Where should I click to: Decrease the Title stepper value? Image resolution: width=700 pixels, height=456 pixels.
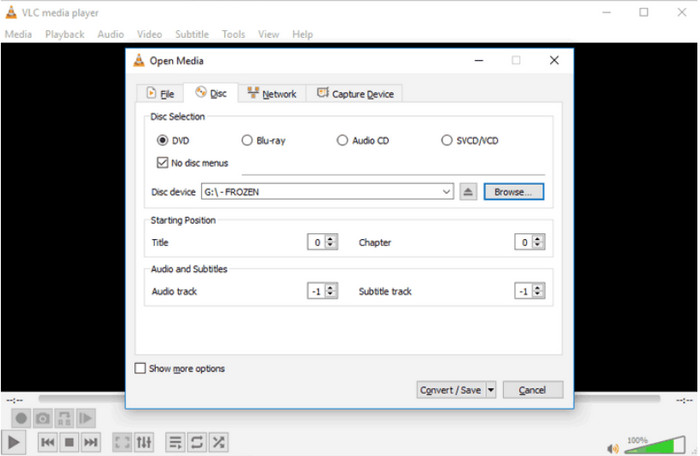(330, 246)
